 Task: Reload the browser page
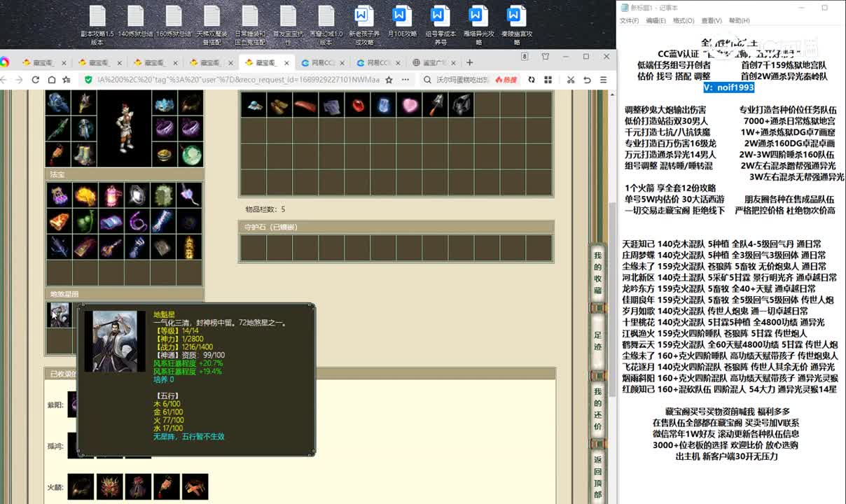[35, 80]
